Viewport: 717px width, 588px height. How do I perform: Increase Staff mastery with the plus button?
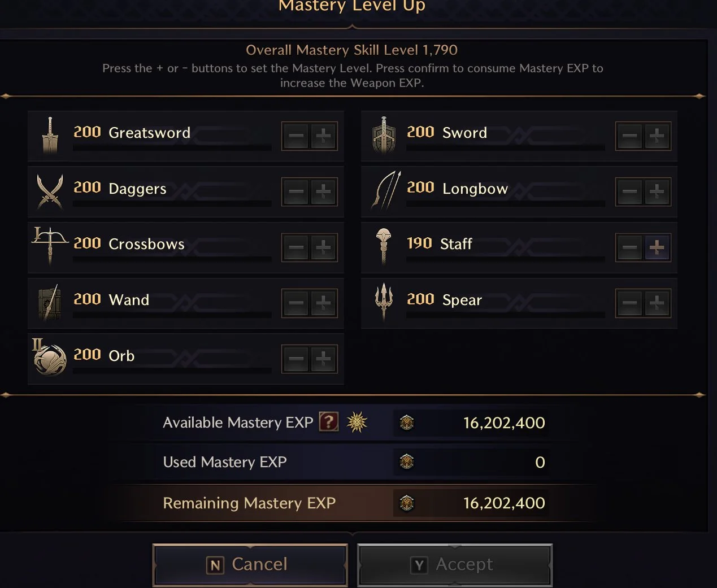(x=657, y=247)
